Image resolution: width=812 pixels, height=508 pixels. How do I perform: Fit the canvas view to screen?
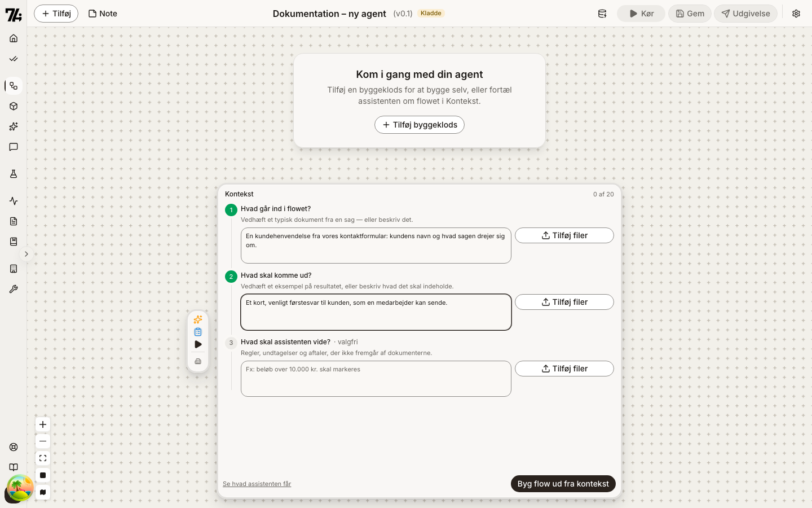coord(43,458)
